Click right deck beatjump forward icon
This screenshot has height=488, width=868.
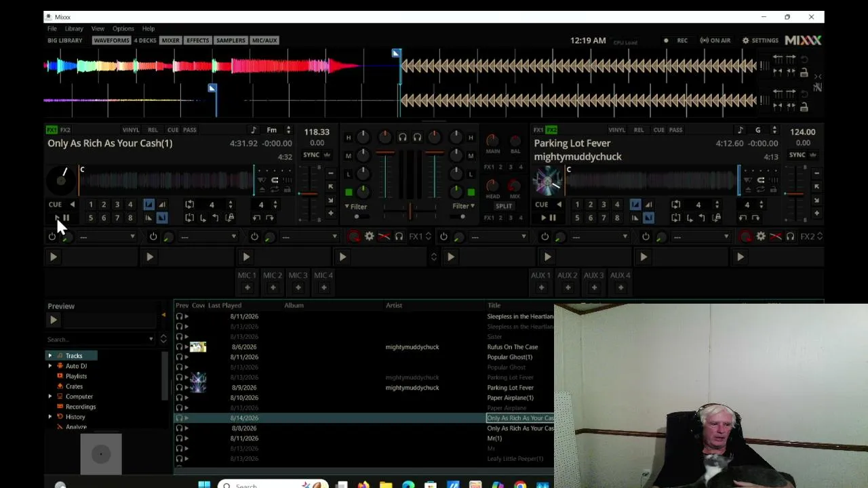tap(755, 218)
